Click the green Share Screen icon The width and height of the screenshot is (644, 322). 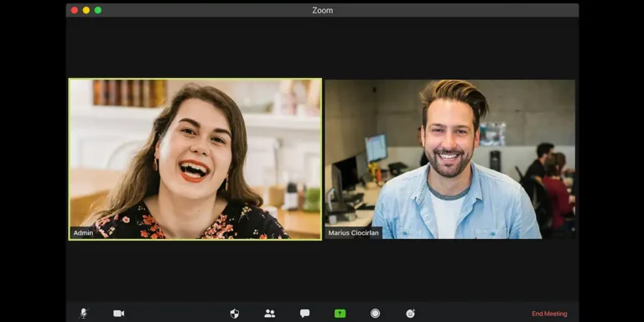pos(340,314)
